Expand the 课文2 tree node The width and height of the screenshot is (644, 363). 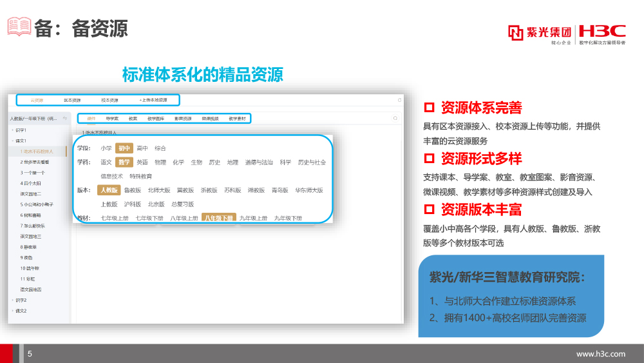[x=12, y=311]
